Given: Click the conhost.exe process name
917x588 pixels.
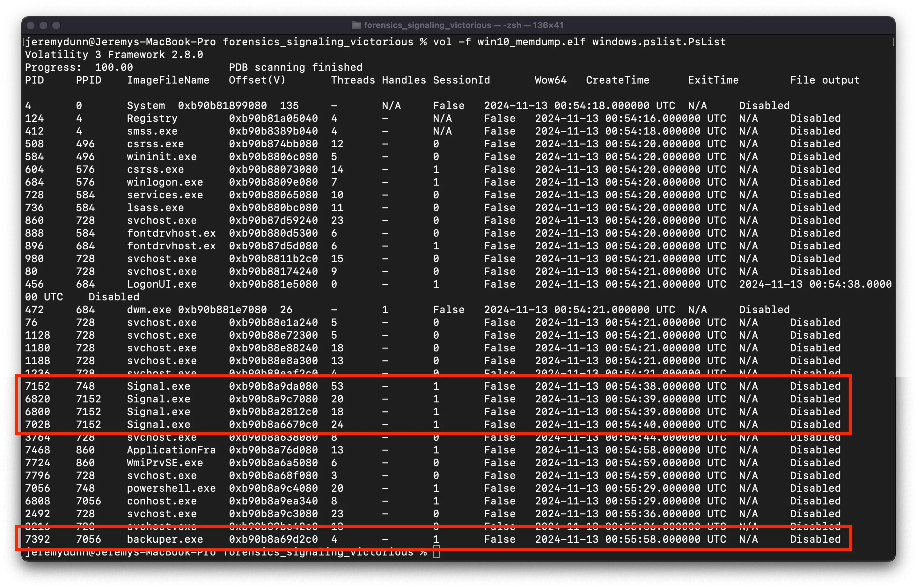Looking at the screenshot, I should pos(161,501).
